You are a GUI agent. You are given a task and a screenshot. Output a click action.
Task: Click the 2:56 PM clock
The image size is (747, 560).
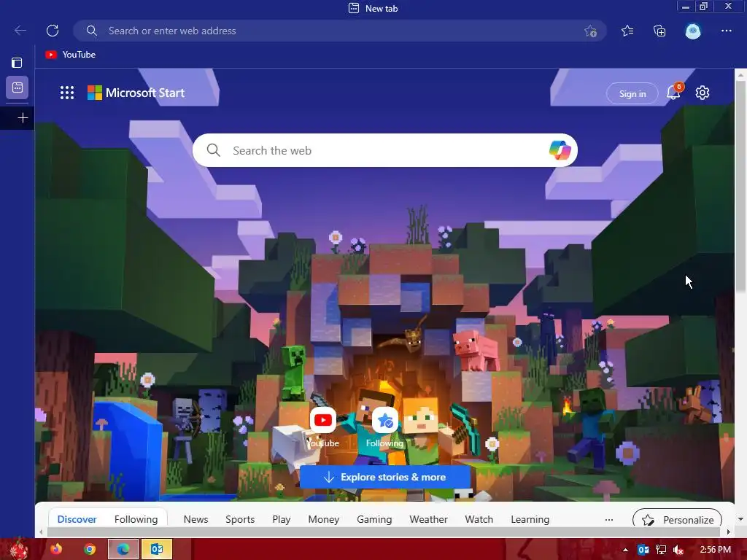click(x=715, y=550)
